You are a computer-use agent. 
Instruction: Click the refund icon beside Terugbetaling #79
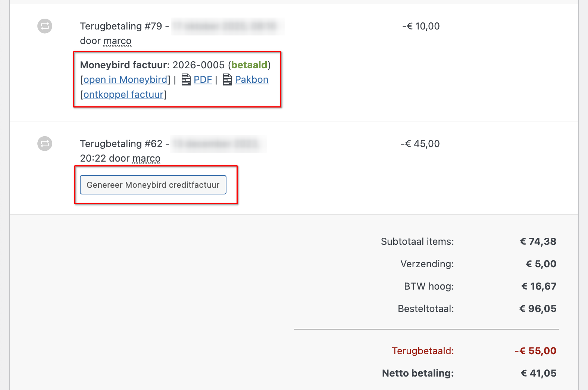click(x=45, y=26)
